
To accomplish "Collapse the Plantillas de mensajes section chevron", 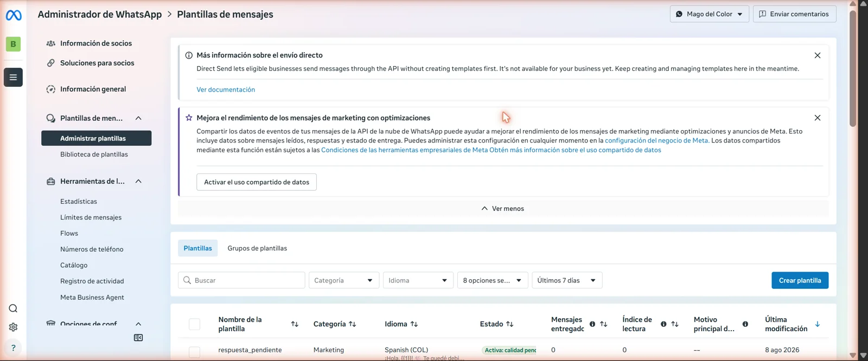I will tap(138, 118).
